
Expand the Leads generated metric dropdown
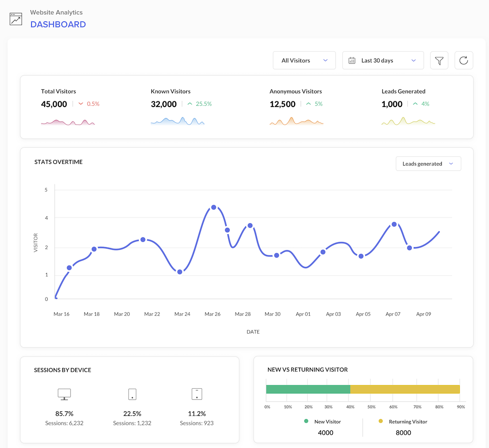428,163
